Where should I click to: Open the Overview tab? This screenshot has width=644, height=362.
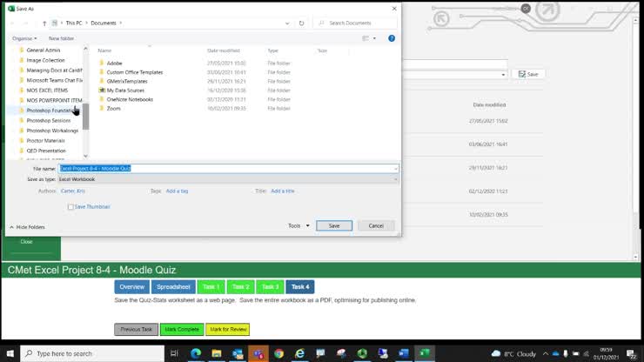click(131, 287)
